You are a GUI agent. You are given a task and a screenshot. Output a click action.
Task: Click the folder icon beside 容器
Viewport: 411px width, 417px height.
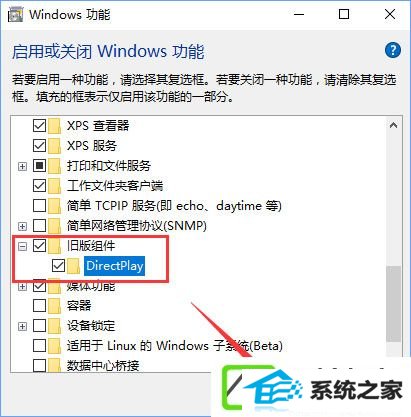54,306
